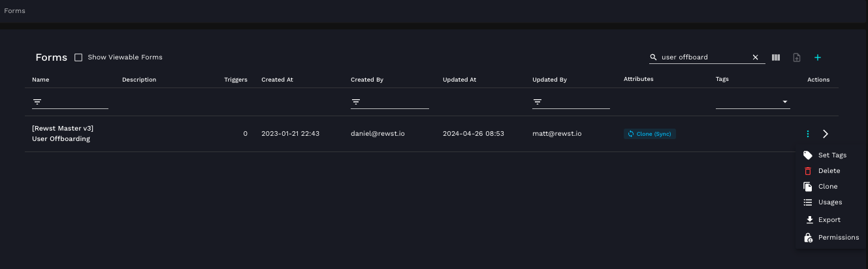This screenshot has width=868, height=269.
Task: Click the Clone (Sync) attribute badge
Action: (x=649, y=134)
